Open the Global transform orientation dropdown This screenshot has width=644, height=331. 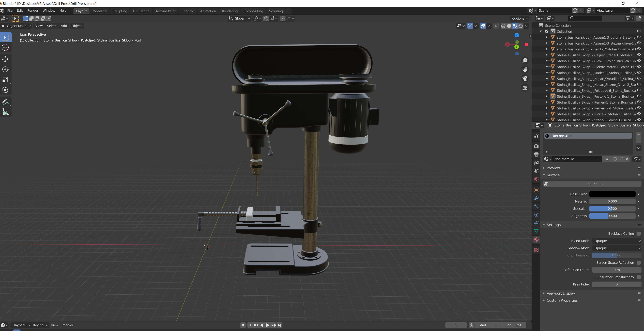239,19
